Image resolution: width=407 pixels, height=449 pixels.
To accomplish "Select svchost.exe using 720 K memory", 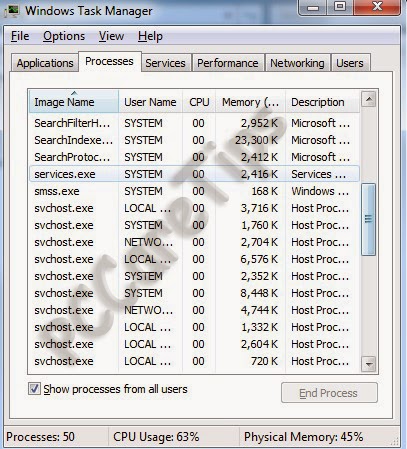I will click(194, 361).
